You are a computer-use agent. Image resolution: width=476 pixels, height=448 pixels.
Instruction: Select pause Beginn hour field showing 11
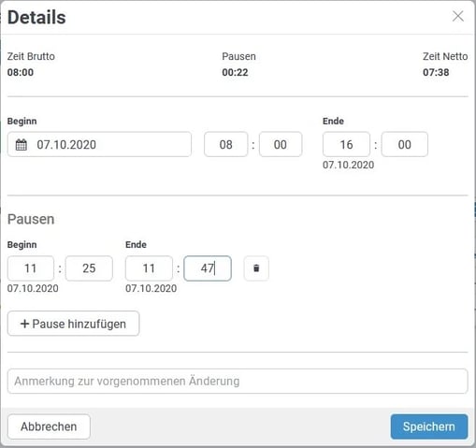(31, 268)
